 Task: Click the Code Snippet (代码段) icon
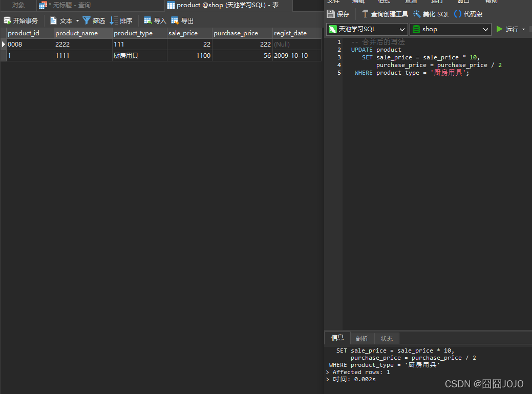tap(458, 14)
